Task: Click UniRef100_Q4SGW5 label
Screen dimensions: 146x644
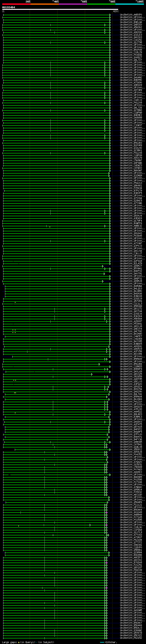Action: coord(131,610)
